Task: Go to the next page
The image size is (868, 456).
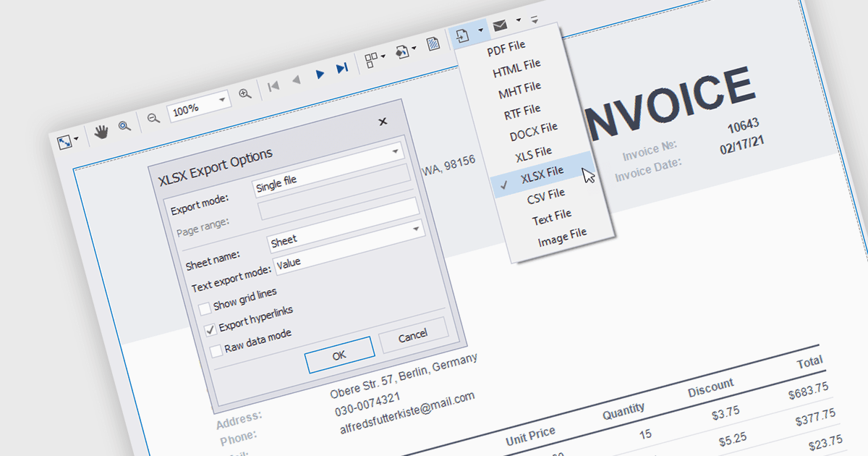Action: 320,74
